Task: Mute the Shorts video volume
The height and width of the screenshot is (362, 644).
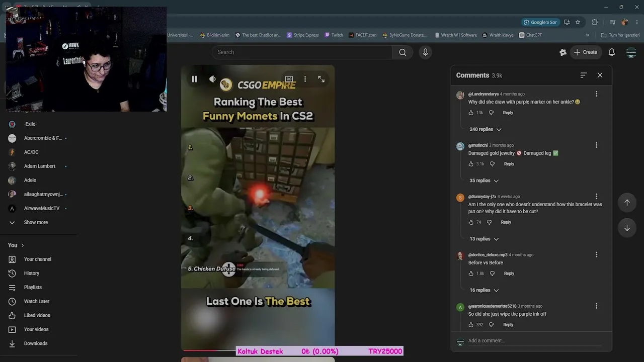Action: [212, 79]
